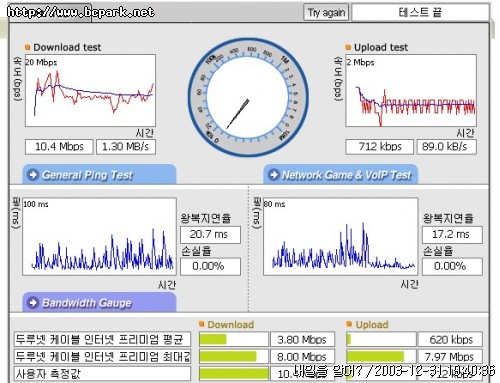Open the Bandwidth Gauge tab
500x383 pixels.
99,302
